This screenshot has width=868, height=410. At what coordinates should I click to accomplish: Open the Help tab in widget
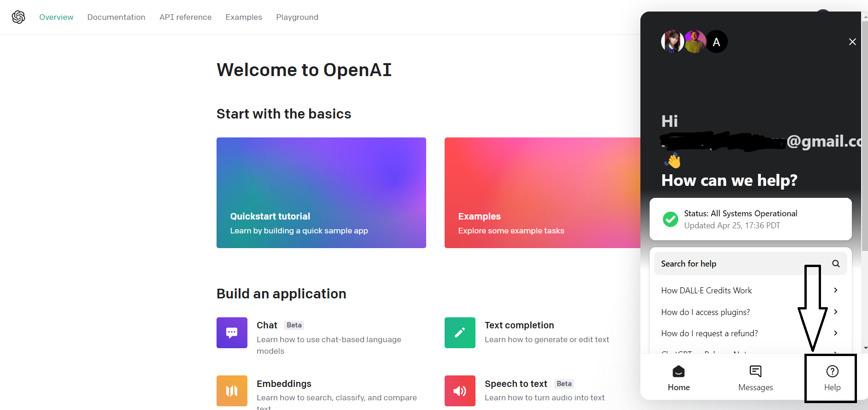832,378
